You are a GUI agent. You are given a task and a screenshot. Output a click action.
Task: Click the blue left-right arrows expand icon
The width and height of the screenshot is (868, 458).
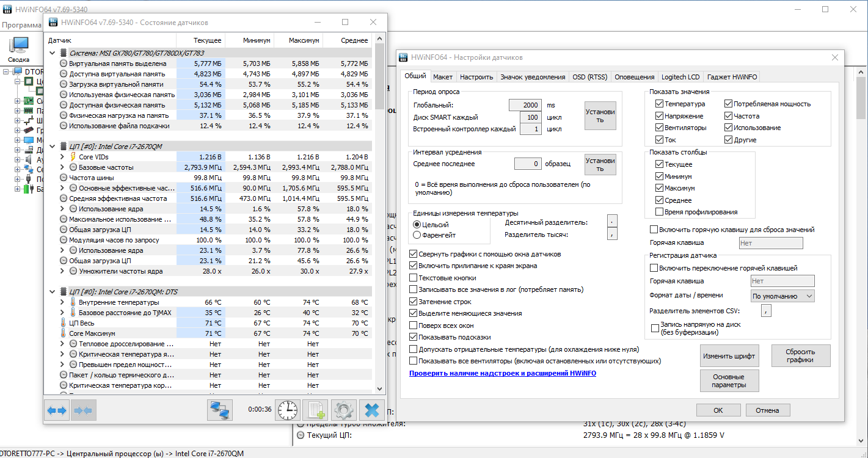[x=57, y=410]
